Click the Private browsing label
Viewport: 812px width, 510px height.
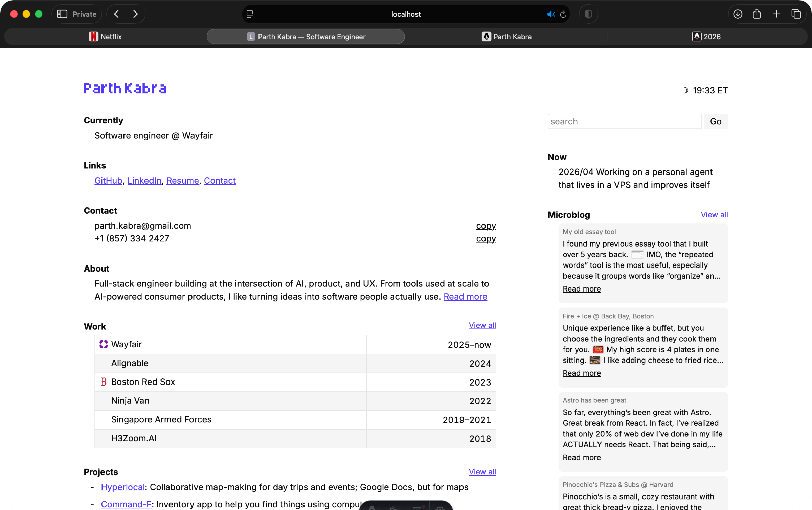tap(85, 14)
